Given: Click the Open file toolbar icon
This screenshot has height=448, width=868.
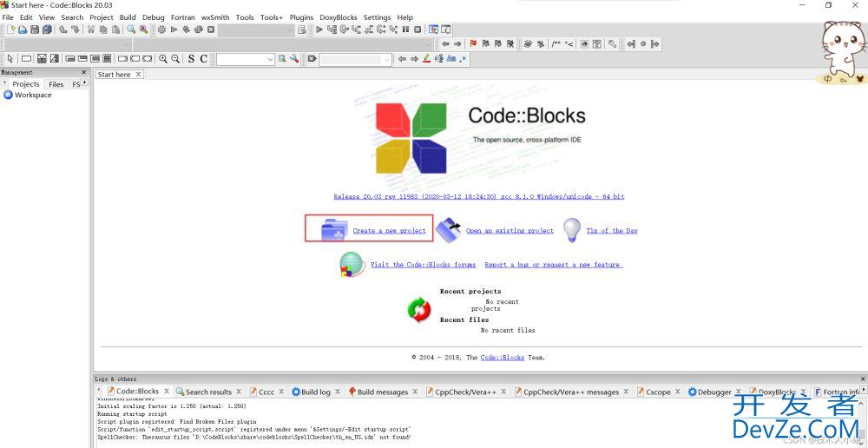Looking at the screenshot, I should click(x=23, y=30).
